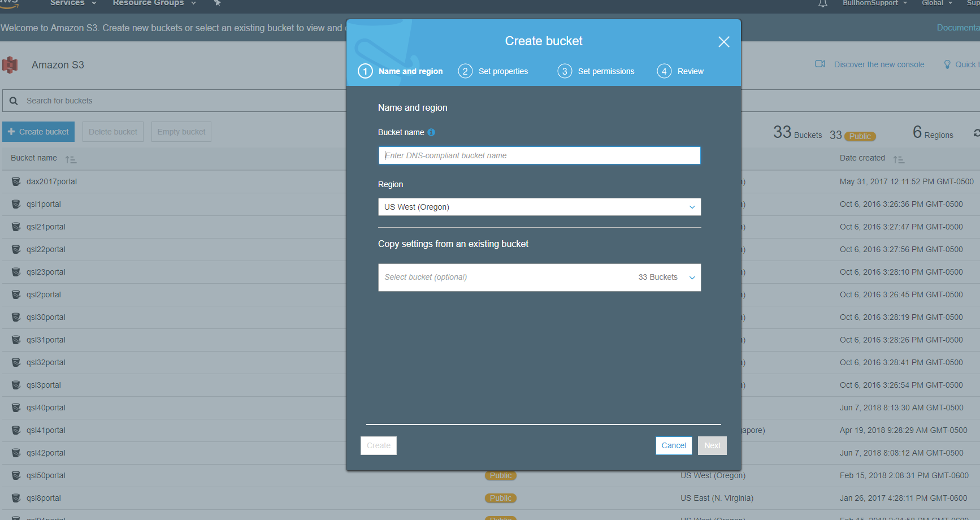Viewport: 980px width, 520px height.
Task: Click the bucket icon for qsl40portal
Action: 16,408
